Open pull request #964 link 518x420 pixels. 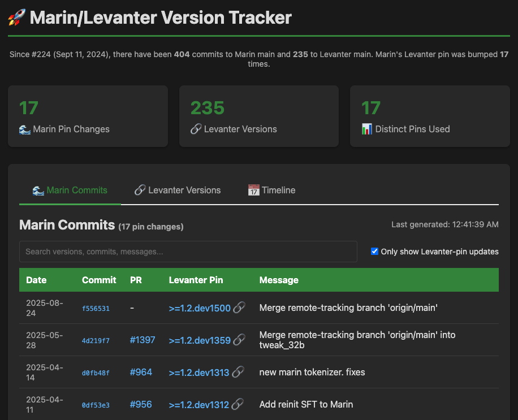141,373
